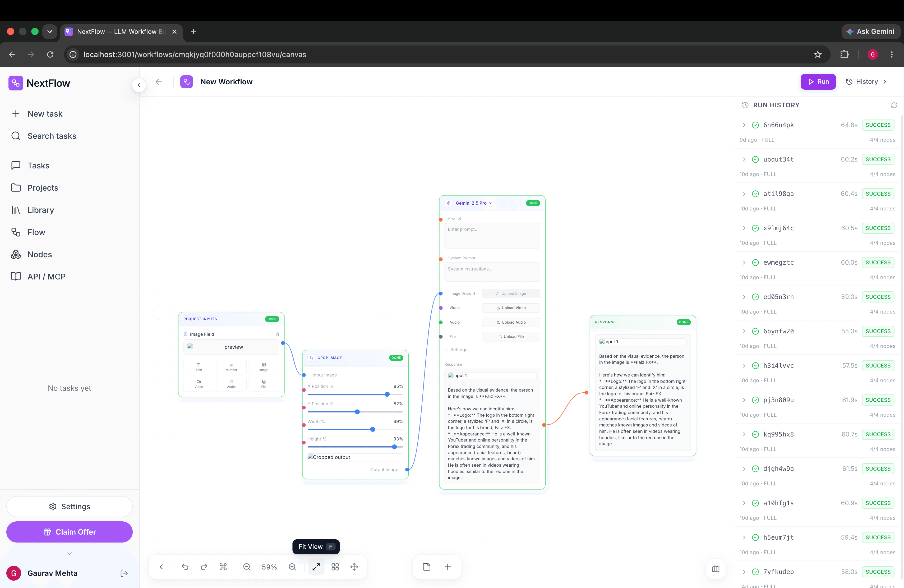
Task: Add a Text input type
Action: click(x=199, y=367)
